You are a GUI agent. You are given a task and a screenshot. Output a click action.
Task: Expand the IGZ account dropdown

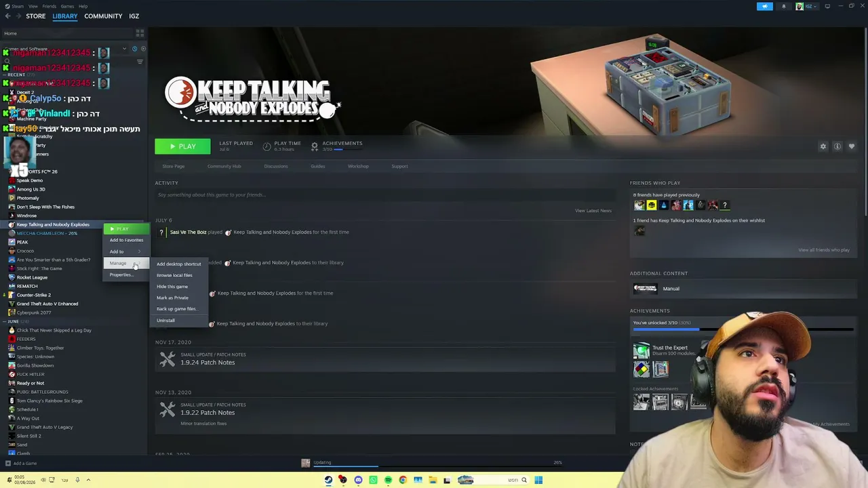pyautogui.click(x=808, y=6)
